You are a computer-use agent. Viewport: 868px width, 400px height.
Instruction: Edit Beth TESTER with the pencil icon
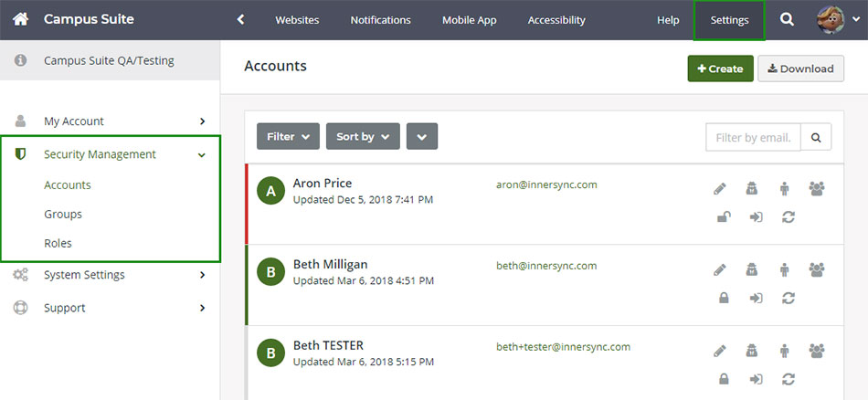720,351
